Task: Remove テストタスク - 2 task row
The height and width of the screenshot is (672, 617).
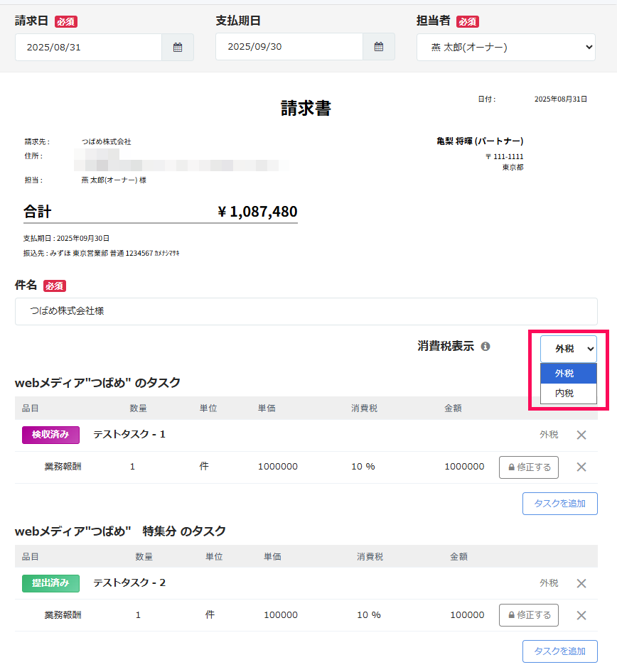Action: [x=581, y=583]
